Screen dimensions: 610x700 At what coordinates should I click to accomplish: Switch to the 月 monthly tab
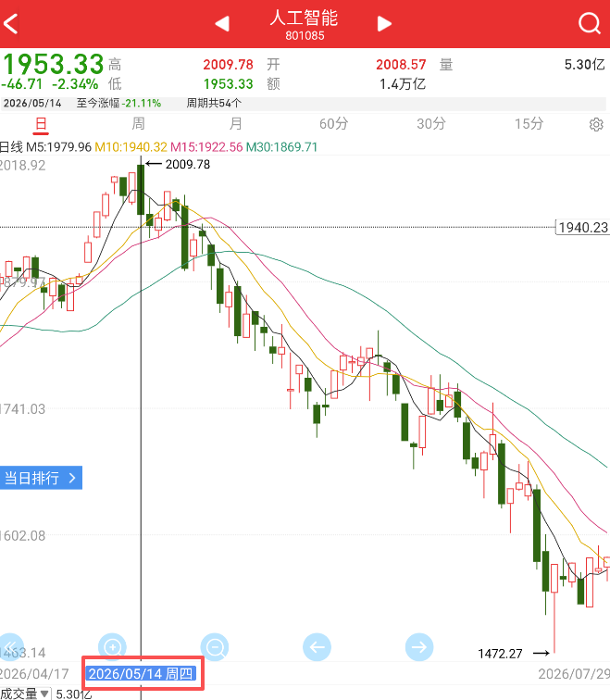[x=236, y=124]
